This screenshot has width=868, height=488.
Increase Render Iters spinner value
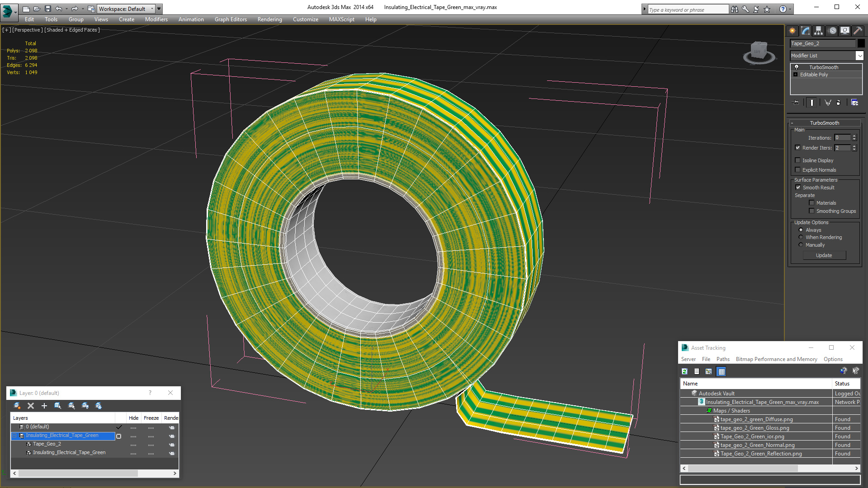pos(854,146)
